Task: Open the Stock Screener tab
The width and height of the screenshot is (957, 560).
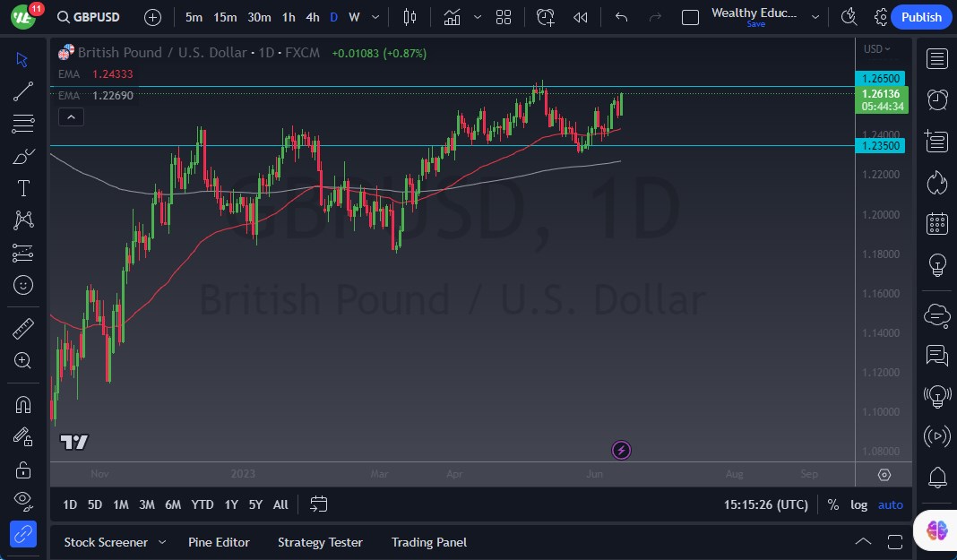Action: (106, 542)
